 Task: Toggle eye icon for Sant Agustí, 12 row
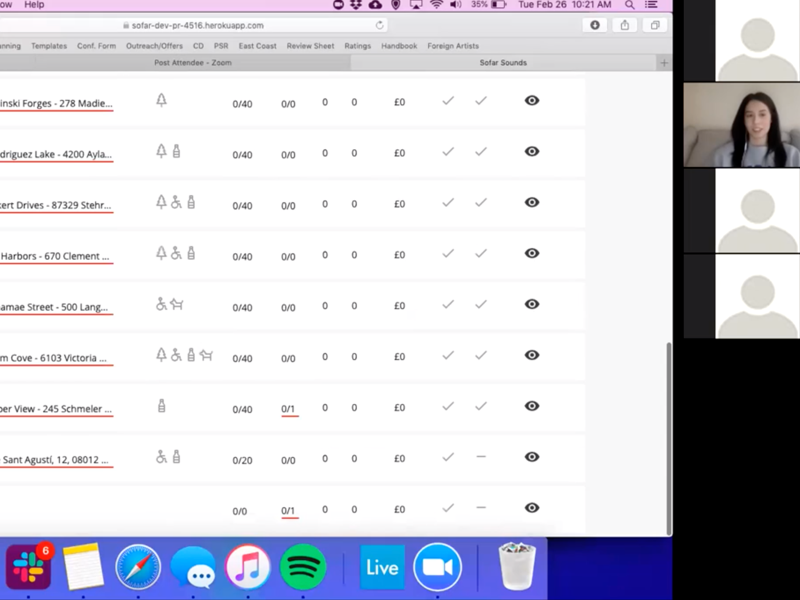(x=532, y=457)
